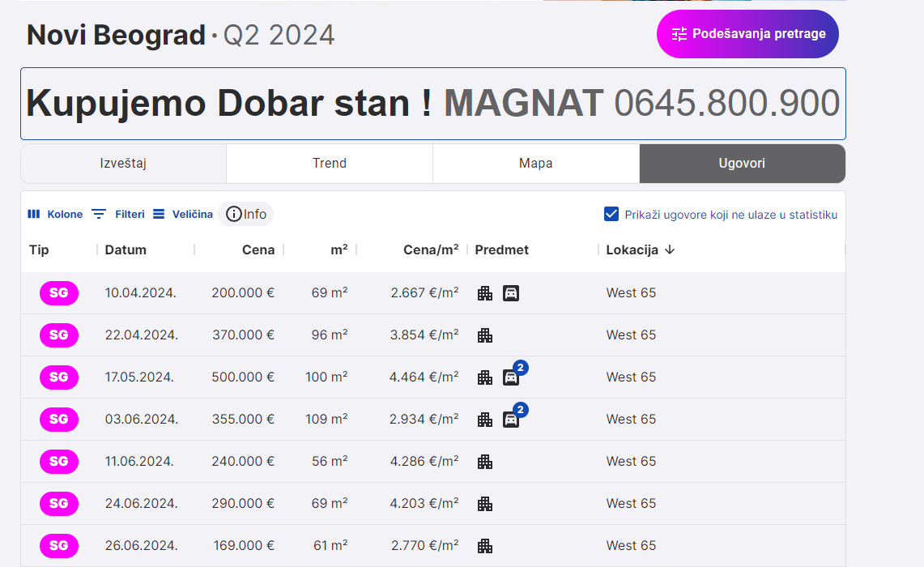Click garage icon in 03.06.2024. row
The width and height of the screenshot is (924, 567).
(x=510, y=420)
